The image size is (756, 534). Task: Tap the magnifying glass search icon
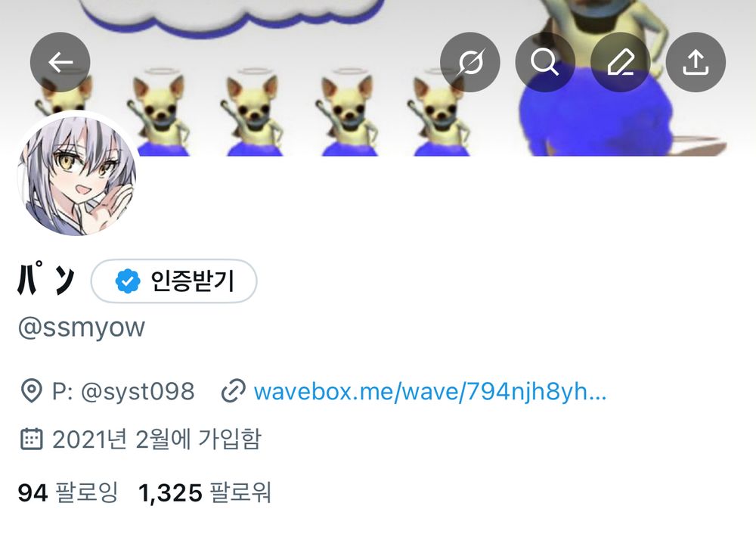545,62
